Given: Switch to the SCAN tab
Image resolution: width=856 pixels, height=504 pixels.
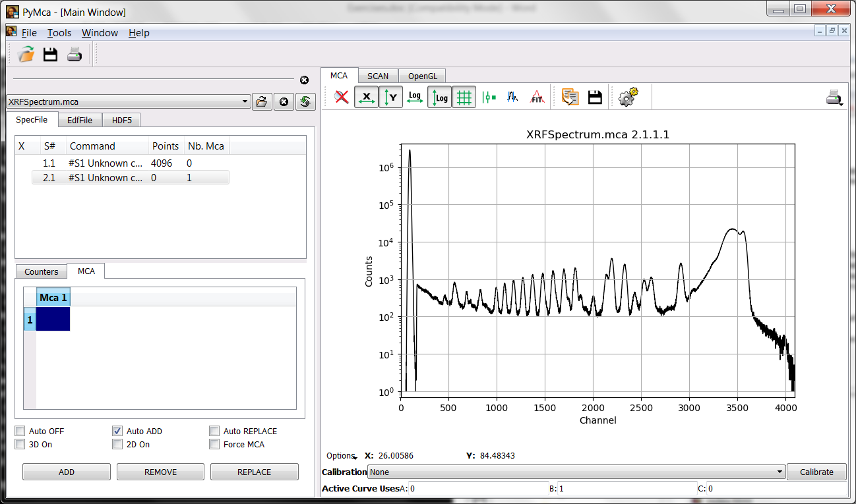Looking at the screenshot, I should click(377, 75).
